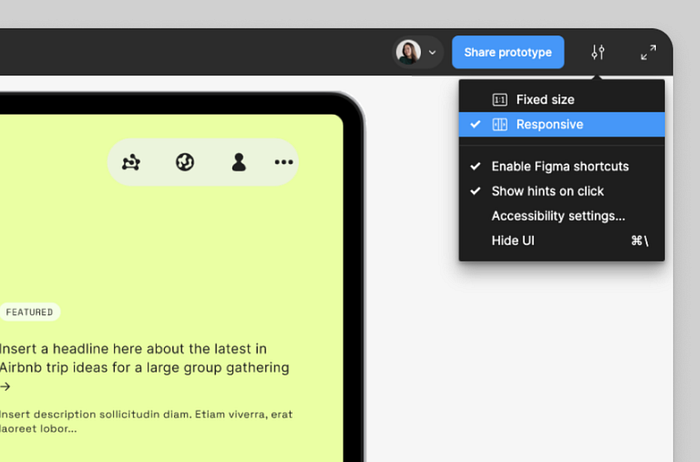
Task: Toggle the checked Responsive option
Action: (562, 125)
